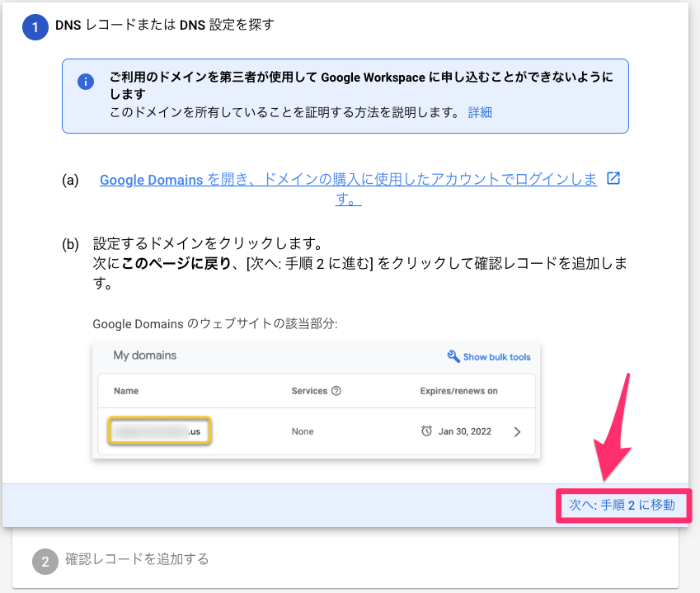Viewport: 700px width, 593px height.
Task: Select the grayed step 2 numbered circle
Action: tap(43, 561)
